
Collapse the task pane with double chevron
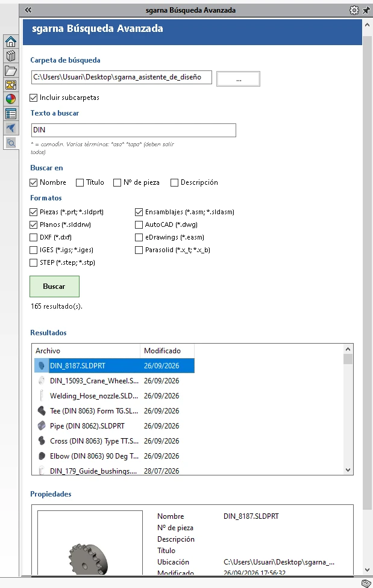click(x=28, y=10)
